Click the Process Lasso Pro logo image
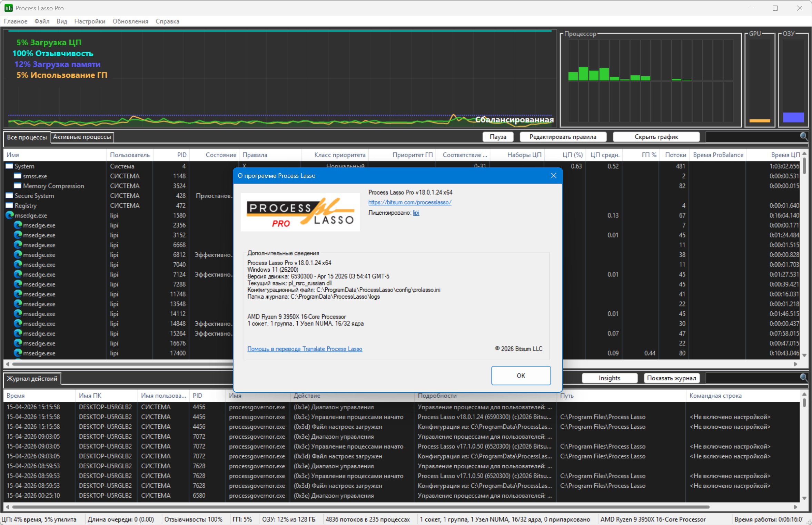The width and height of the screenshot is (812, 525). point(300,212)
